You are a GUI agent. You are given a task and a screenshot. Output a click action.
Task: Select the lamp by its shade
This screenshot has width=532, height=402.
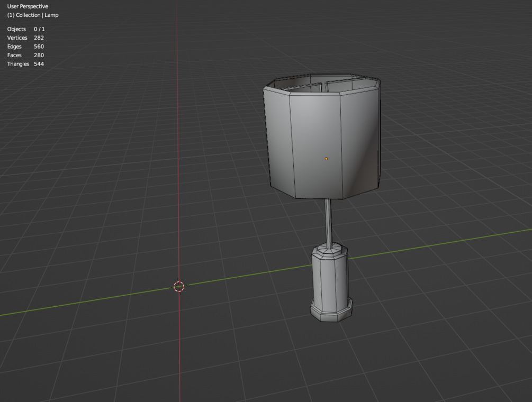click(x=315, y=142)
